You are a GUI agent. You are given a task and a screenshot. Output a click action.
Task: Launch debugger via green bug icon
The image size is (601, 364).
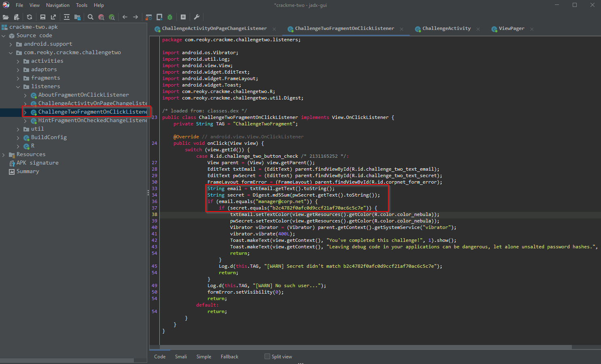pyautogui.click(x=170, y=17)
